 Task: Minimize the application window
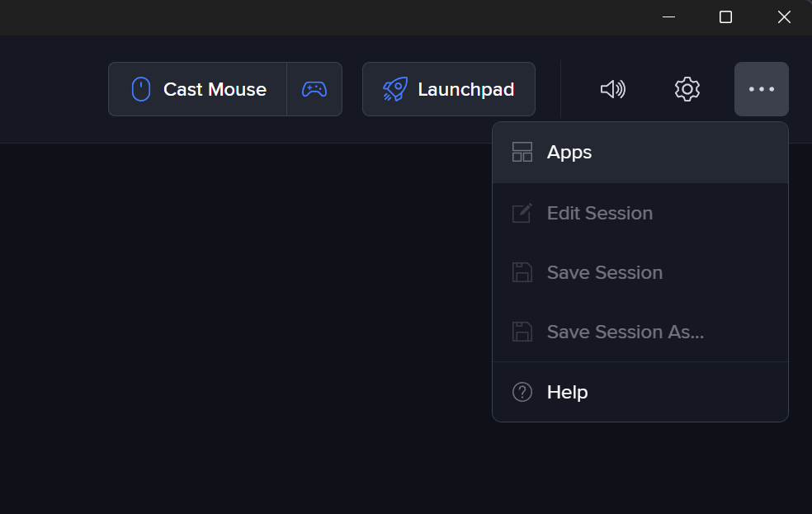point(668,17)
